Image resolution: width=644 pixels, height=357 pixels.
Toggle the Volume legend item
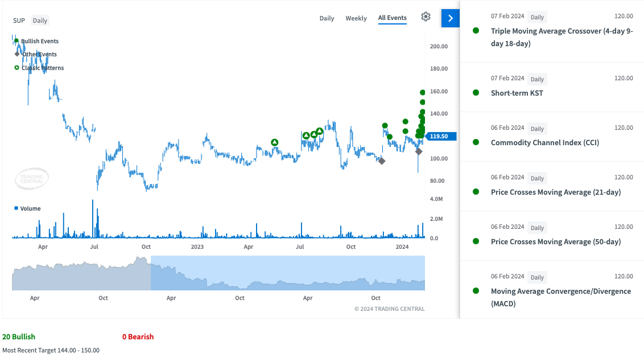(27, 208)
